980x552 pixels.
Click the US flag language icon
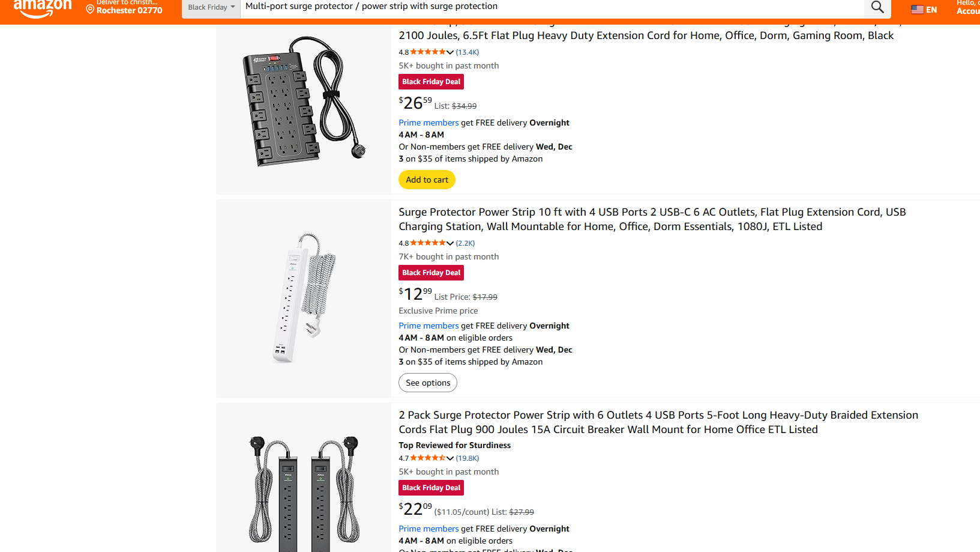coord(917,10)
